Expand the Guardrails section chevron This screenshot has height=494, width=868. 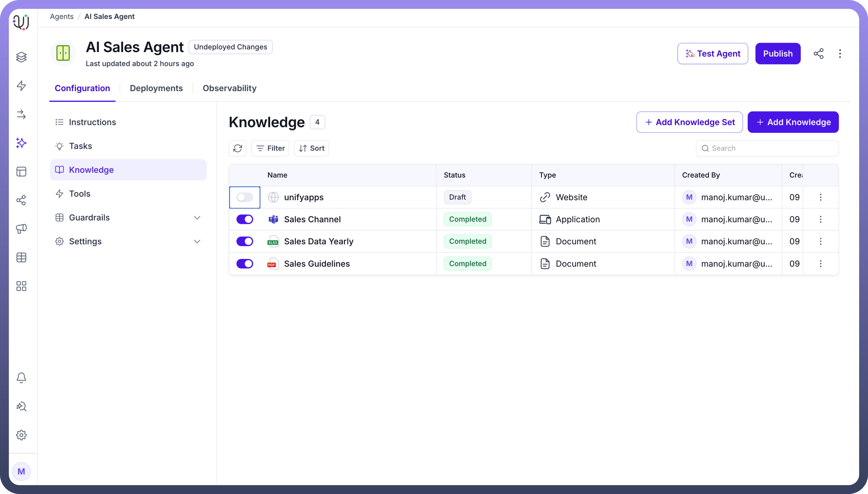[x=197, y=218]
